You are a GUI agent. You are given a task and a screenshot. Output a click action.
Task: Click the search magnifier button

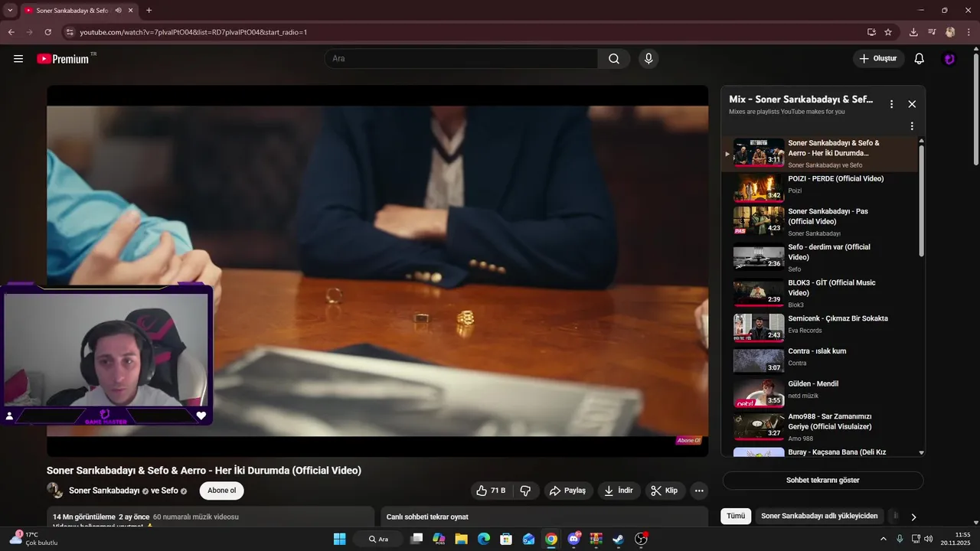click(614, 59)
